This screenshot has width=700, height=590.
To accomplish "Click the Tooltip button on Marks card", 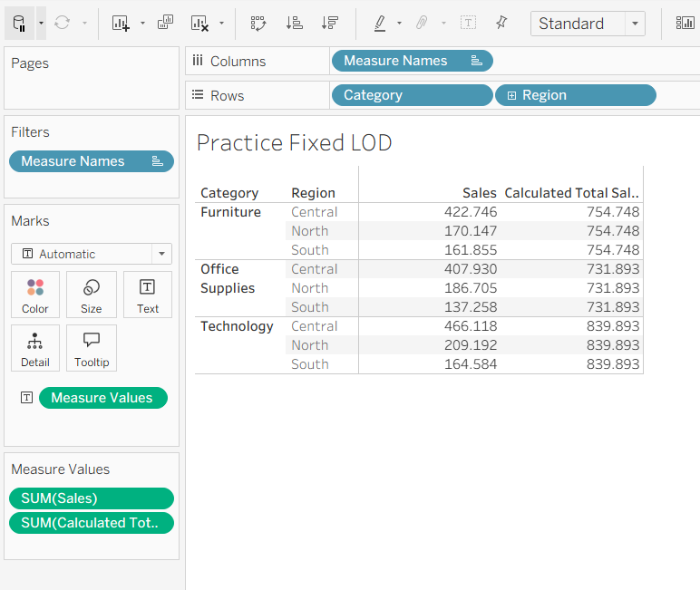I will click(x=92, y=349).
